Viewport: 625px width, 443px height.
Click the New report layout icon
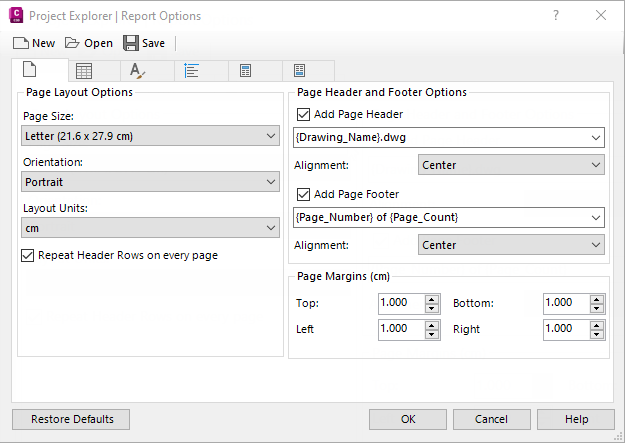[x=20, y=43]
